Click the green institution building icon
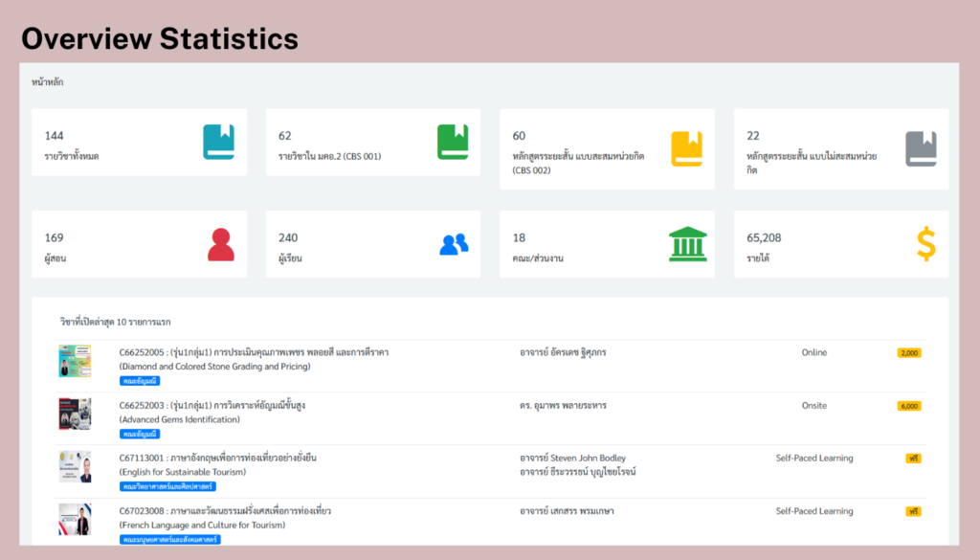The image size is (980, 560). coord(687,244)
